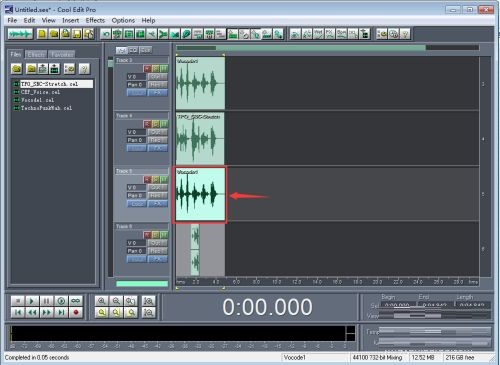Click Go to Beginning transport button

(18, 312)
